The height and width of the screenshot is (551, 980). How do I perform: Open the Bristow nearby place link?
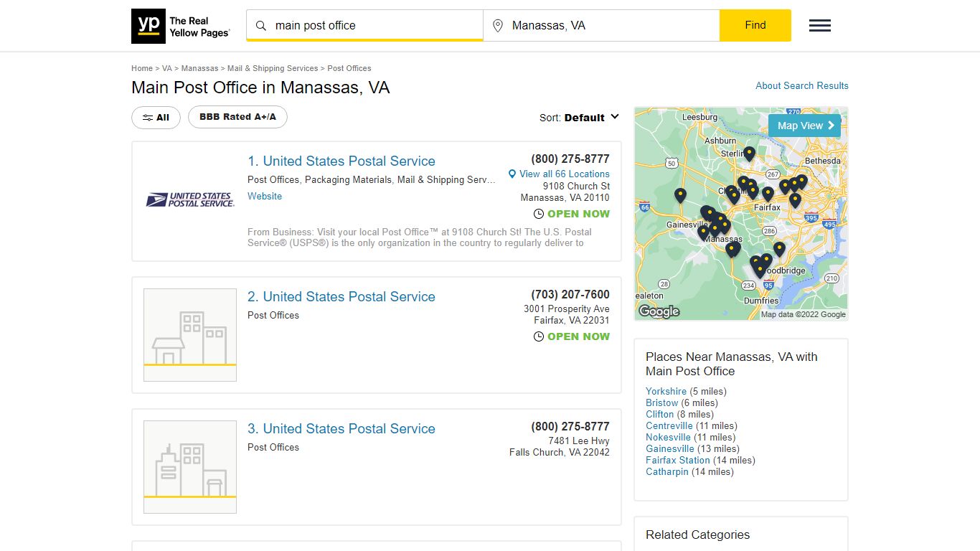pos(661,403)
